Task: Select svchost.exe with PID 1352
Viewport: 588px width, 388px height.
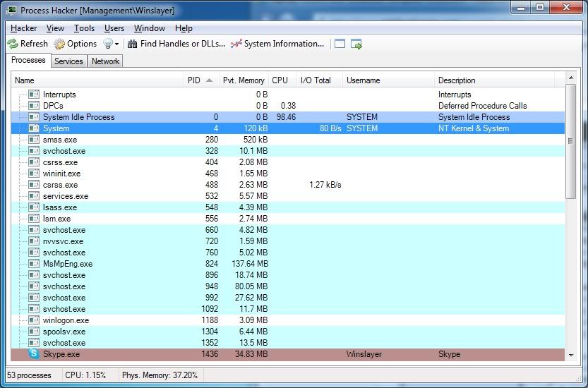Action: (x=287, y=343)
